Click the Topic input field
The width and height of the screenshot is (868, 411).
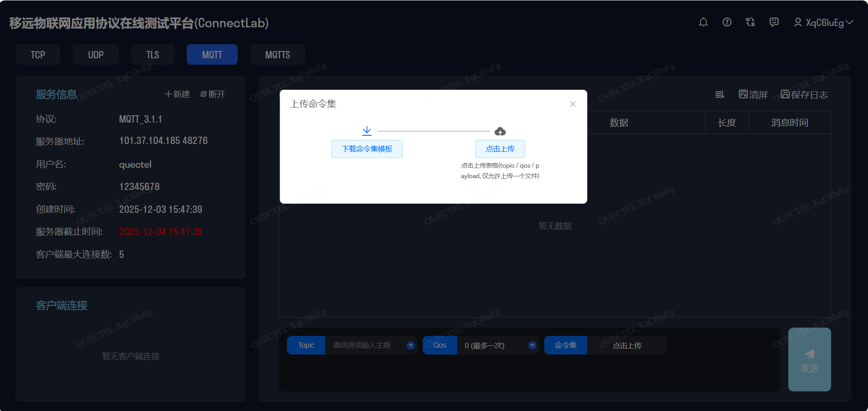tap(364, 345)
